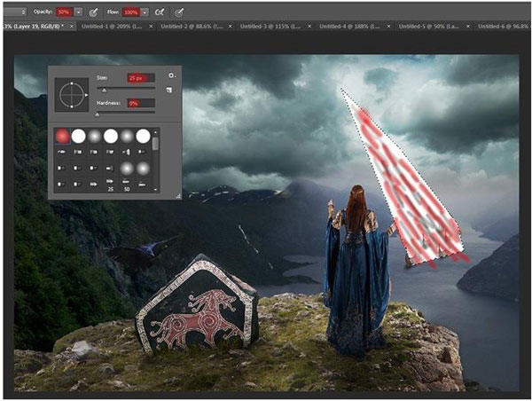Open brush picker gear settings menu
Viewport: 532px width, 401px height.
pyautogui.click(x=172, y=75)
